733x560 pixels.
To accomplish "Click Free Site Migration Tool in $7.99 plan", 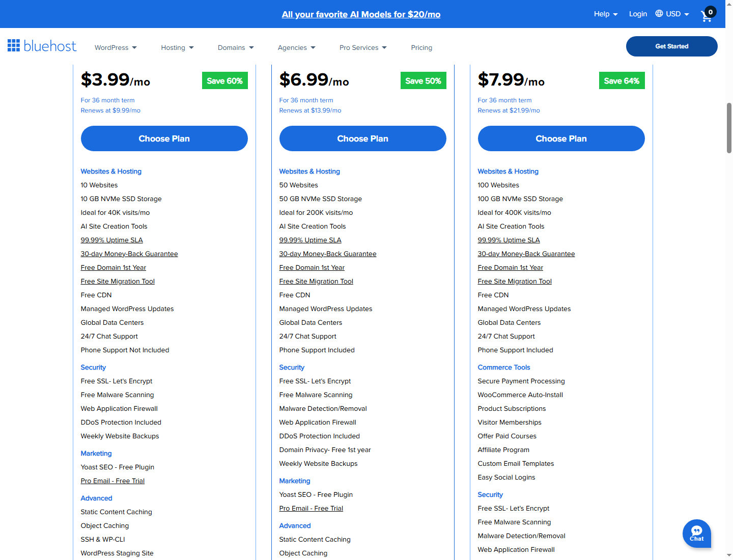I will pyautogui.click(x=515, y=281).
